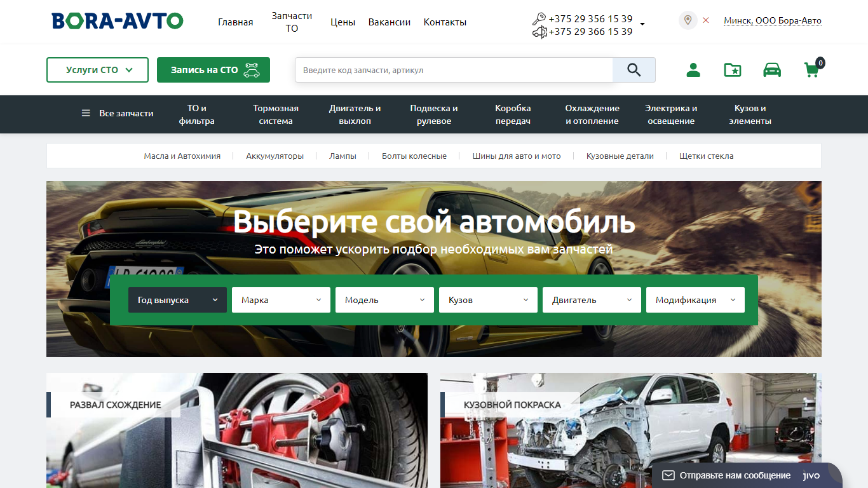The height and width of the screenshot is (488, 868).
Task: Click the BORA-AVTO logo
Action: click(118, 21)
